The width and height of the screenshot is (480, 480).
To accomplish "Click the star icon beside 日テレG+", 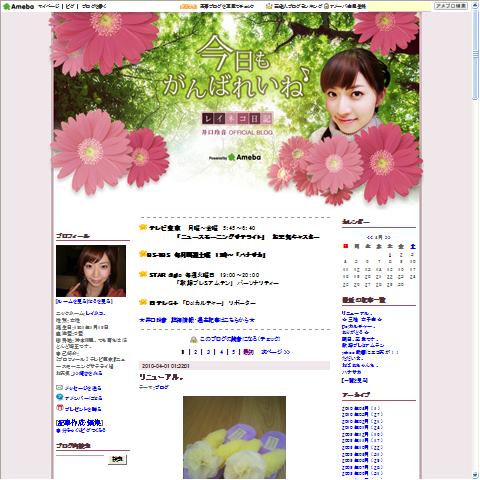I will point(143,302).
